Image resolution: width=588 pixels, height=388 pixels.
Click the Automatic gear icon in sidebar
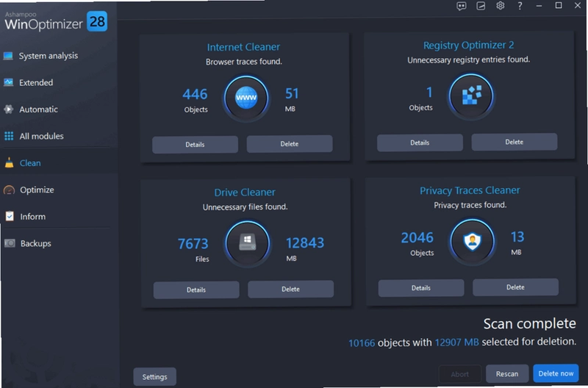(8, 109)
